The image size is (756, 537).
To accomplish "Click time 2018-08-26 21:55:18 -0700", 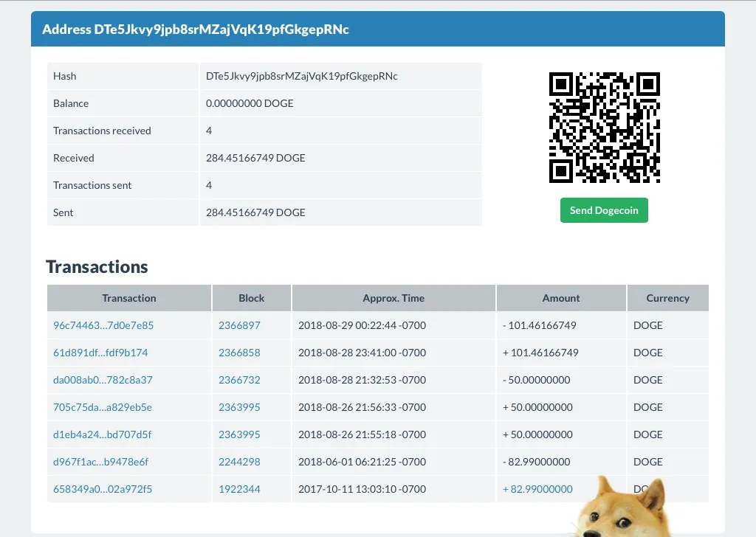I will pyautogui.click(x=362, y=434).
